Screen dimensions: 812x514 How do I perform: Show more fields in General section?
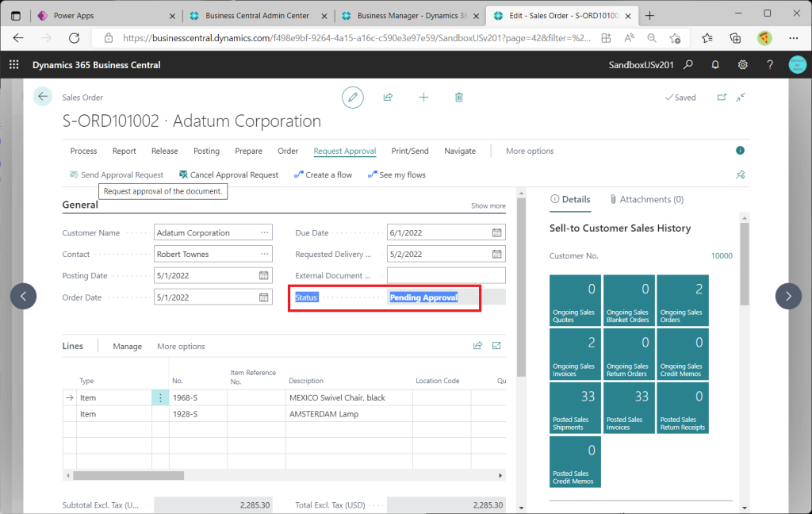[x=488, y=205]
